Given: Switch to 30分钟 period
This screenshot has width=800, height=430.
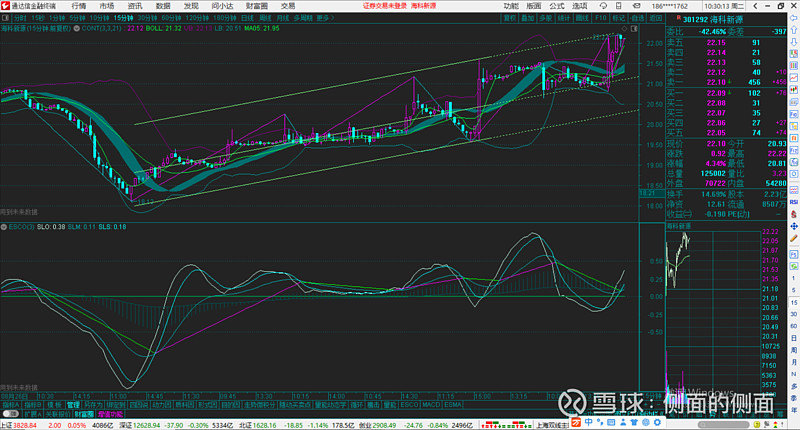Looking at the screenshot, I should coord(147,18).
